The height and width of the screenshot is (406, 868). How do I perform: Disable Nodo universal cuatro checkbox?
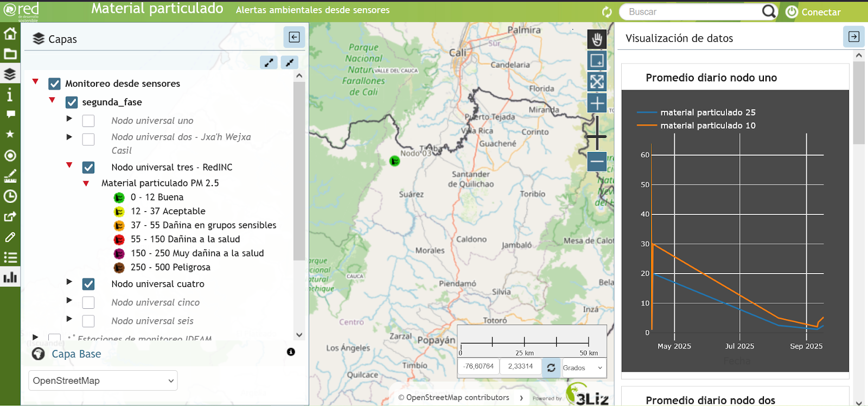(88, 284)
